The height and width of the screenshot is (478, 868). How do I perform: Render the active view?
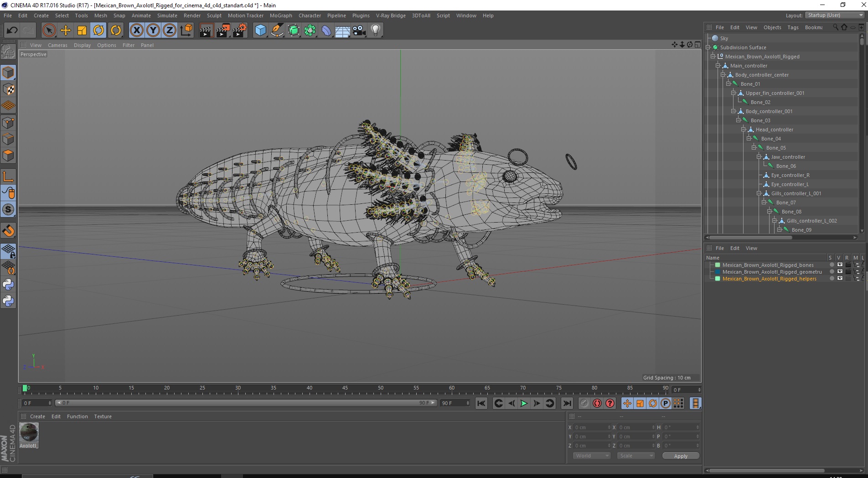click(x=206, y=31)
